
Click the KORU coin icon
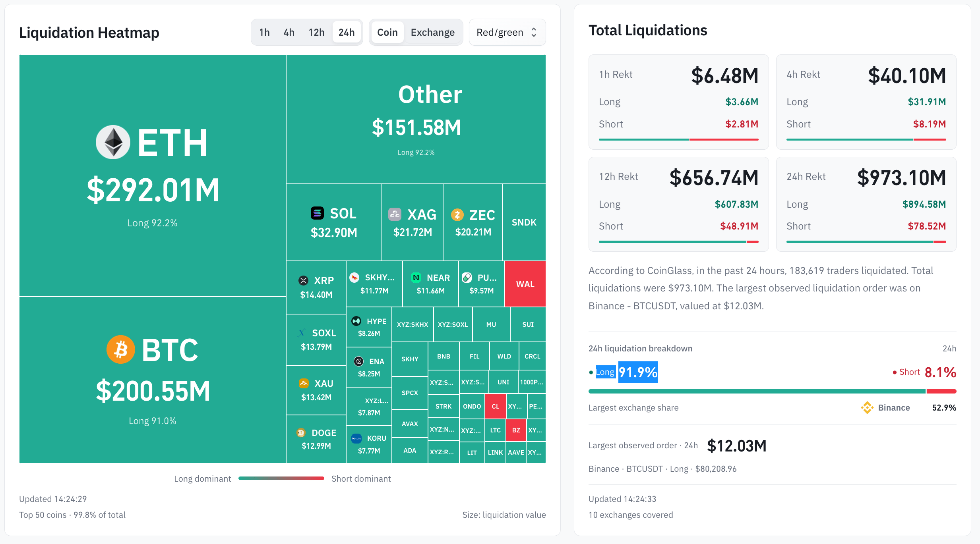(356, 438)
